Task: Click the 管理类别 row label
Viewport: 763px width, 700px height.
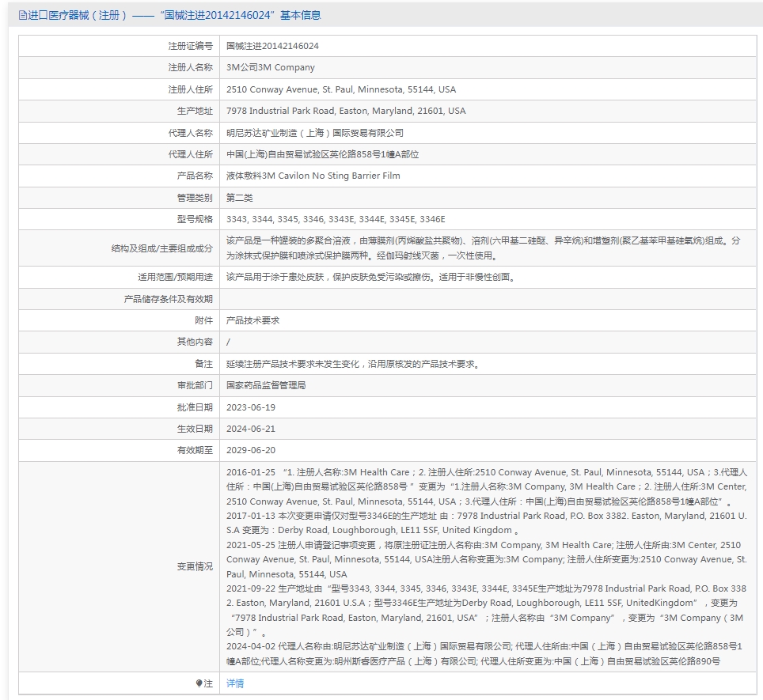Action: coord(195,198)
